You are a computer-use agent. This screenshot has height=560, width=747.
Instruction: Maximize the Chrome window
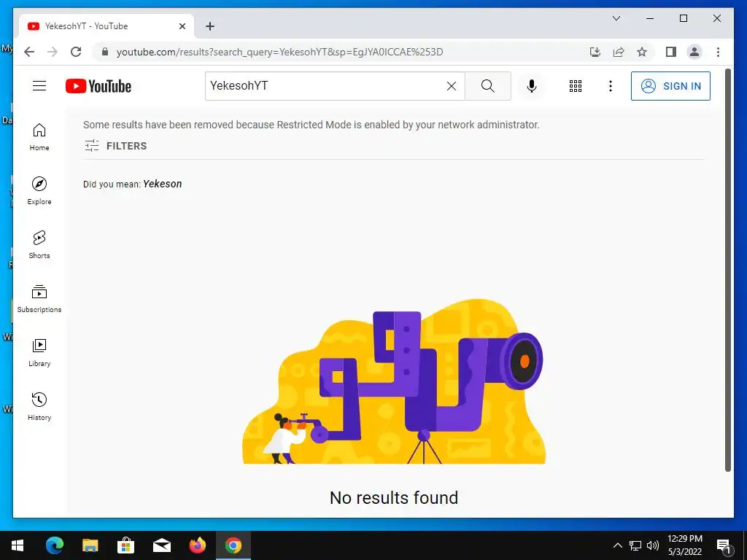pyautogui.click(x=683, y=18)
